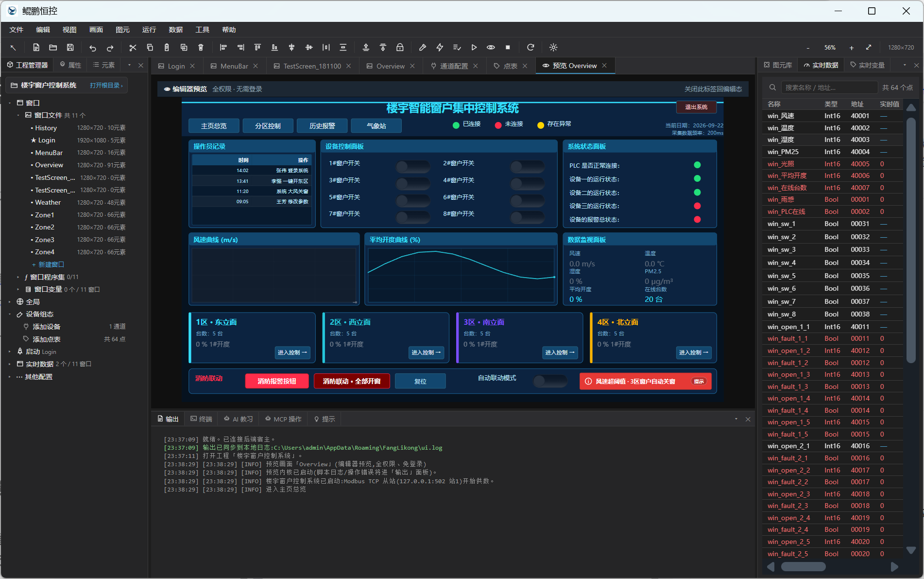Redo the last undone action
Image resolution: width=924 pixels, height=579 pixels.
[x=110, y=48]
